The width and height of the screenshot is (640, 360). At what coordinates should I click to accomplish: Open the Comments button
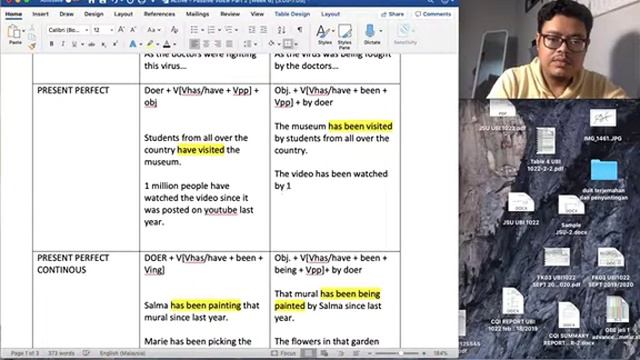pyautogui.click(x=433, y=14)
